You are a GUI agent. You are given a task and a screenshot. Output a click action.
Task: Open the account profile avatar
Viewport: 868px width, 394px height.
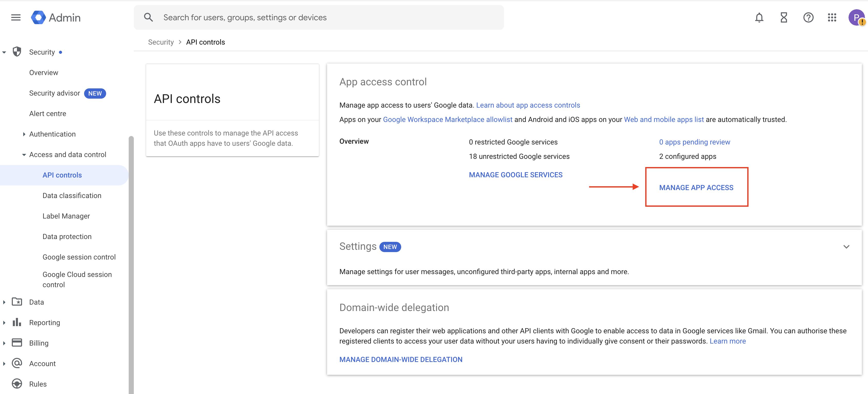point(856,17)
